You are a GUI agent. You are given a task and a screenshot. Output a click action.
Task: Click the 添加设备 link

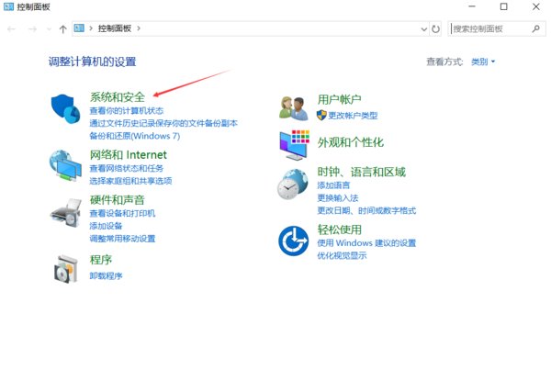point(106,226)
